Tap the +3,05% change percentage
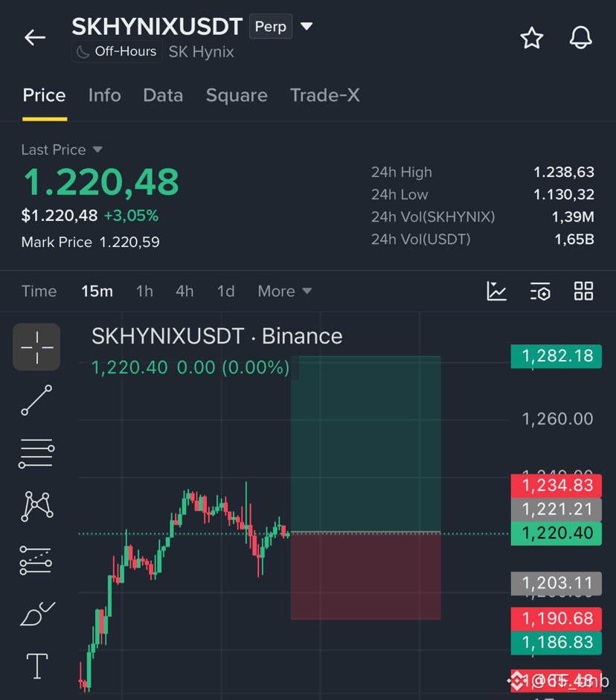Screen dimensions: 616x700 coord(131,216)
